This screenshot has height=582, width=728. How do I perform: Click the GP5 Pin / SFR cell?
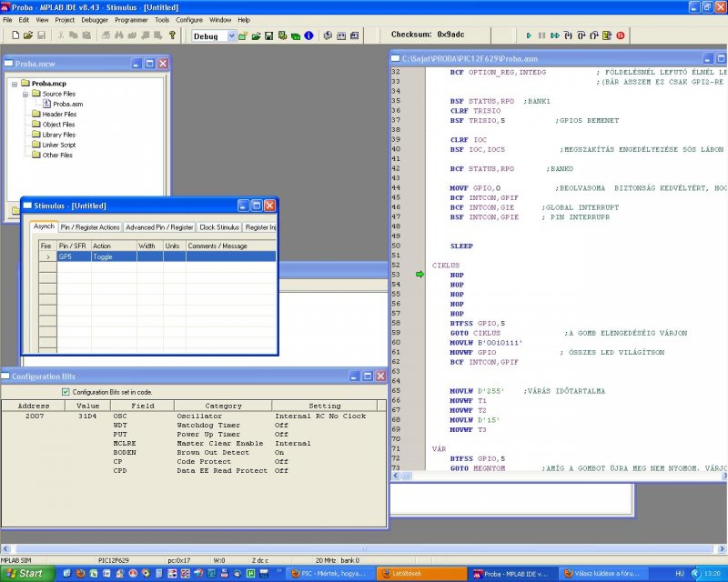(x=74, y=256)
